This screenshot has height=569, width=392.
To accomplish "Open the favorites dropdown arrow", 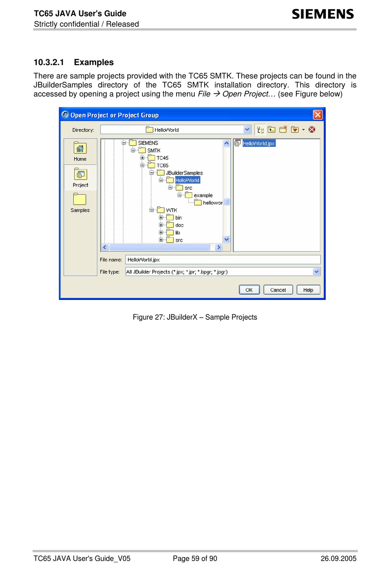I will tap(303, 130).
